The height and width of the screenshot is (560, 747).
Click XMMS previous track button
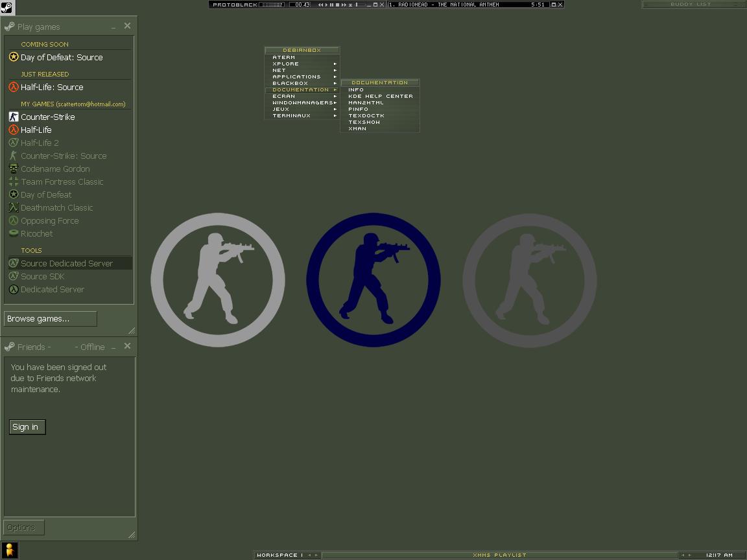tap(320, 5)
